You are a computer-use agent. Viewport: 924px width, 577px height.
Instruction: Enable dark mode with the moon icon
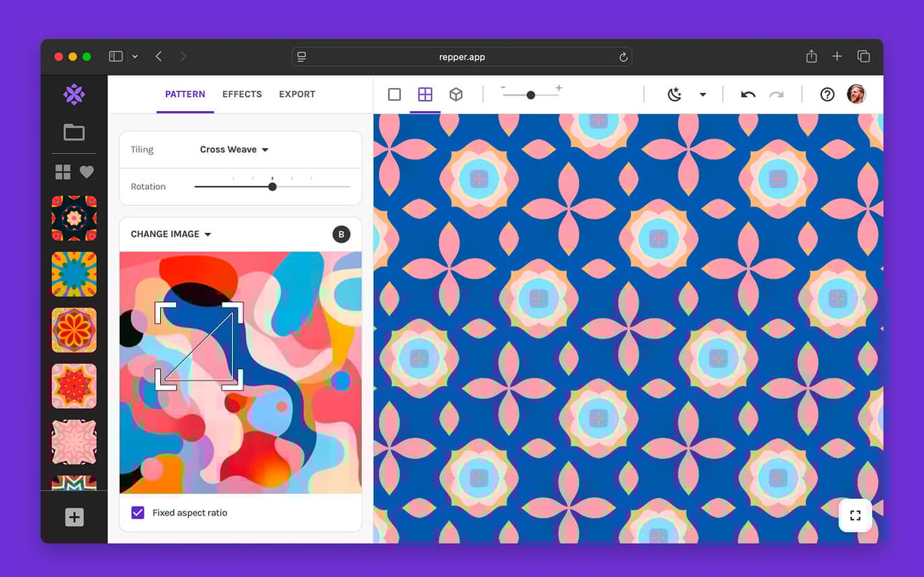coord(674,94)
